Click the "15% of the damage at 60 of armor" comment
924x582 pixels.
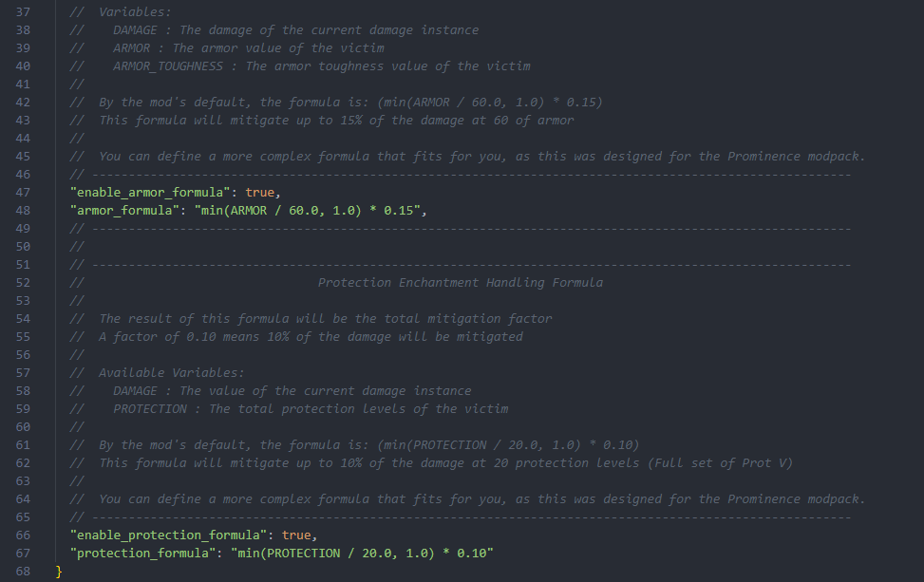456,120
